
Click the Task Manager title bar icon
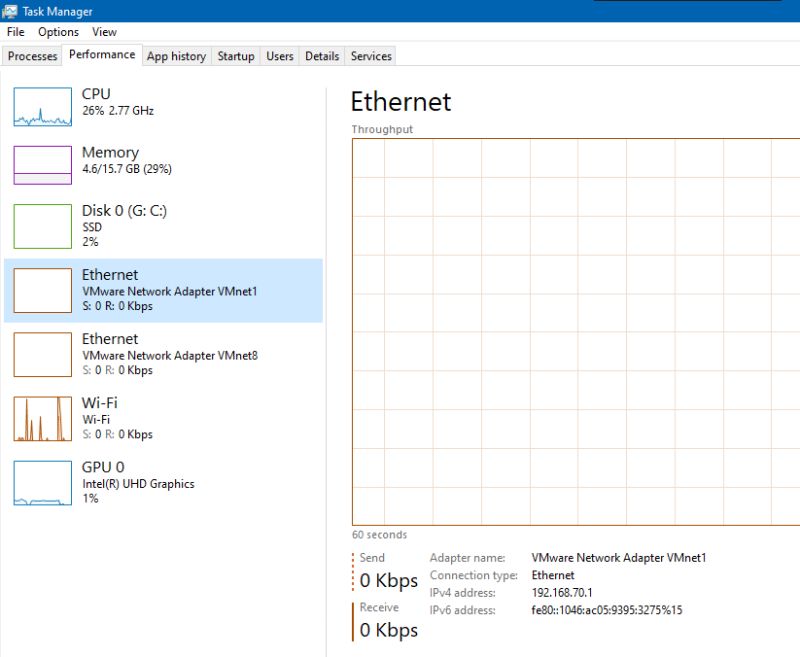coord(10,9)
